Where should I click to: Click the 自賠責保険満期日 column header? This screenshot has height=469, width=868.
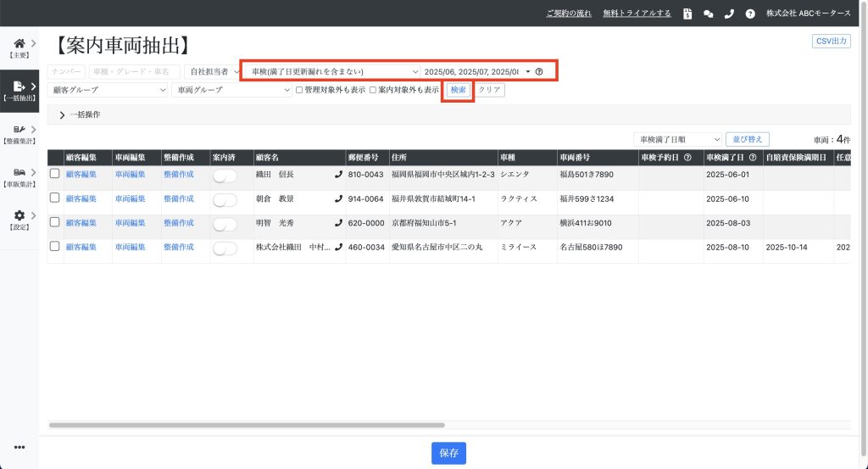[x=798, y=157]
